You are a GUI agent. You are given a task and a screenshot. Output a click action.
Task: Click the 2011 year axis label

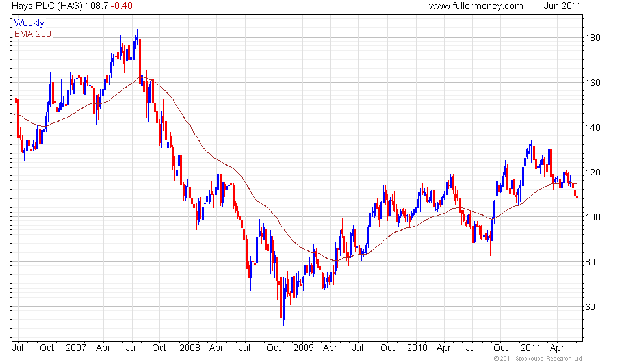tap(531, 348)
